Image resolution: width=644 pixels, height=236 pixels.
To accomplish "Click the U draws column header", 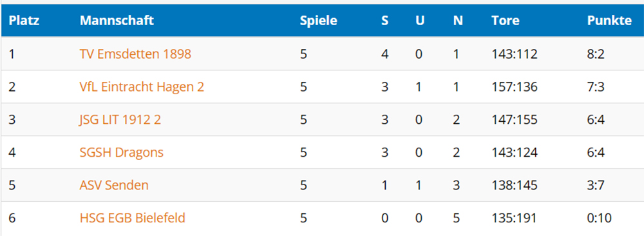I will click(x=419, y=21).
